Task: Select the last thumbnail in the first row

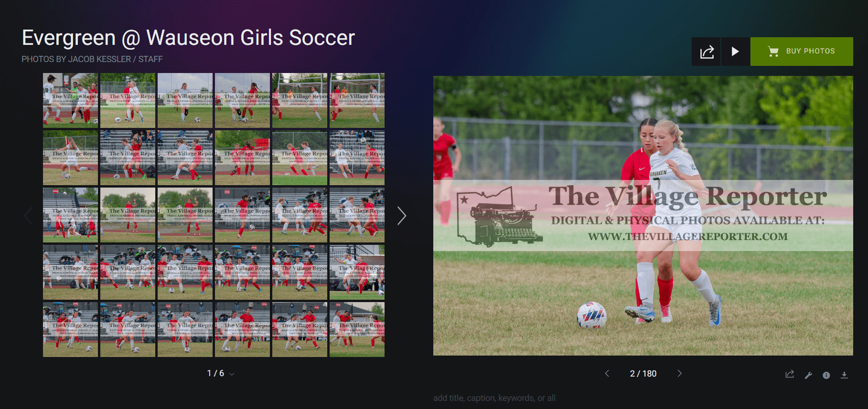Action: click(x=357, y=100)
